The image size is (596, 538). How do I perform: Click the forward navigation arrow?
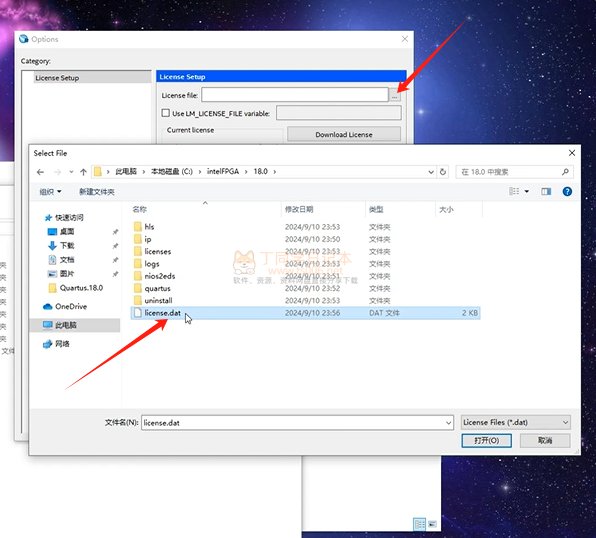57,172
